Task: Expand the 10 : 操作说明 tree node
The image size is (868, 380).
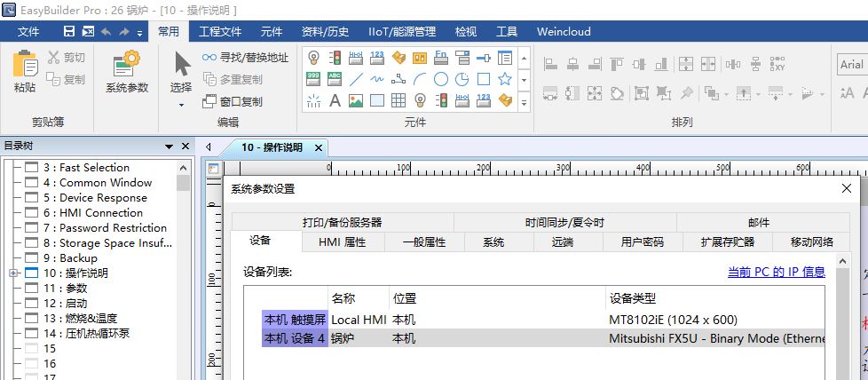Action: (x=12, y=273)
